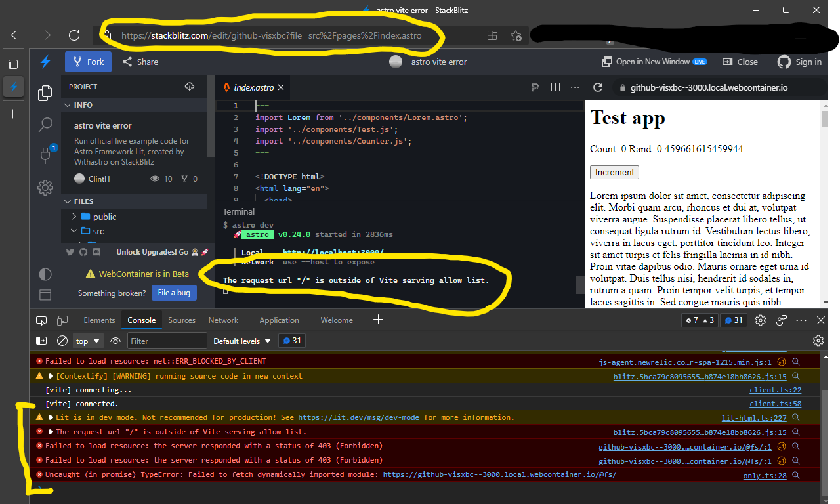Clear the console using the clear icon
The image size is (840, 504).
(x=62, y=341)
